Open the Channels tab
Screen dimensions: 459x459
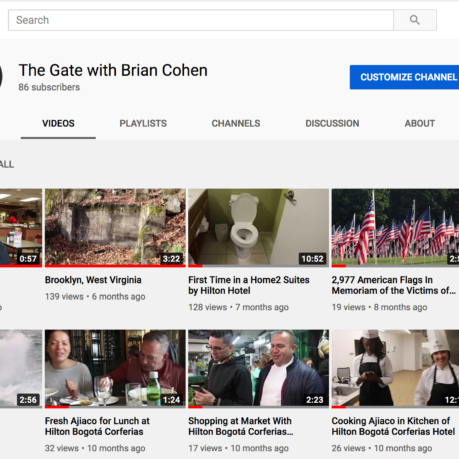[x=236, y=123]
